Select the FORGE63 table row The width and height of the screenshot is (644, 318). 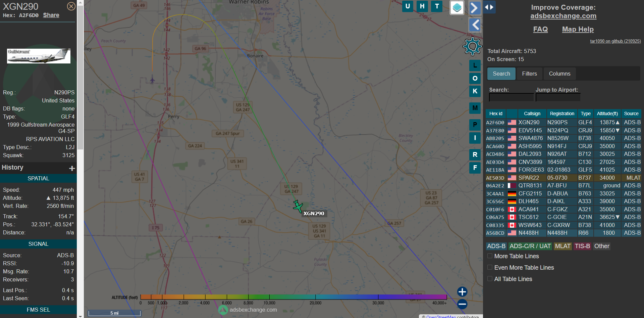coord(563,170)
